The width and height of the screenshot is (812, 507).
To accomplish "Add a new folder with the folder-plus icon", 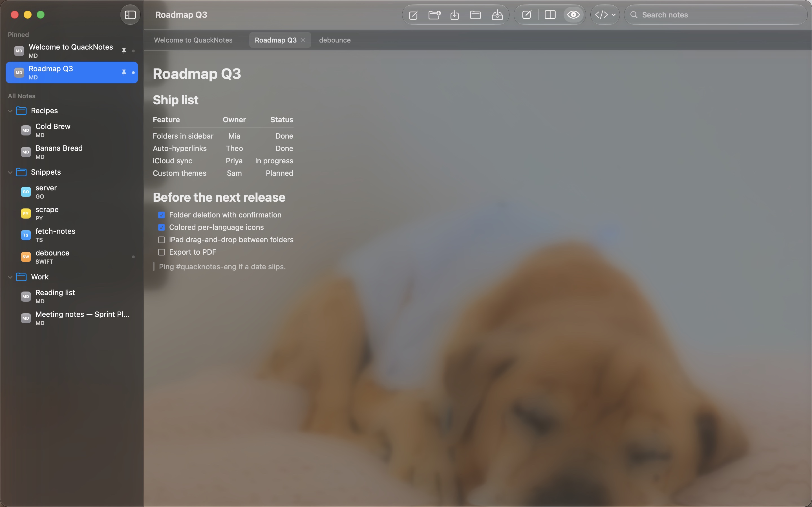I will click(x=434, y=15).
